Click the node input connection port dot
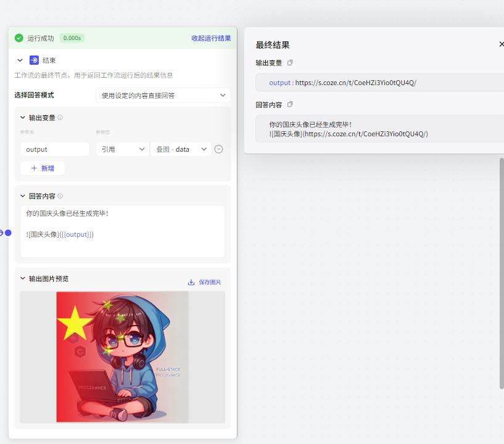 [x=8, y=233]
